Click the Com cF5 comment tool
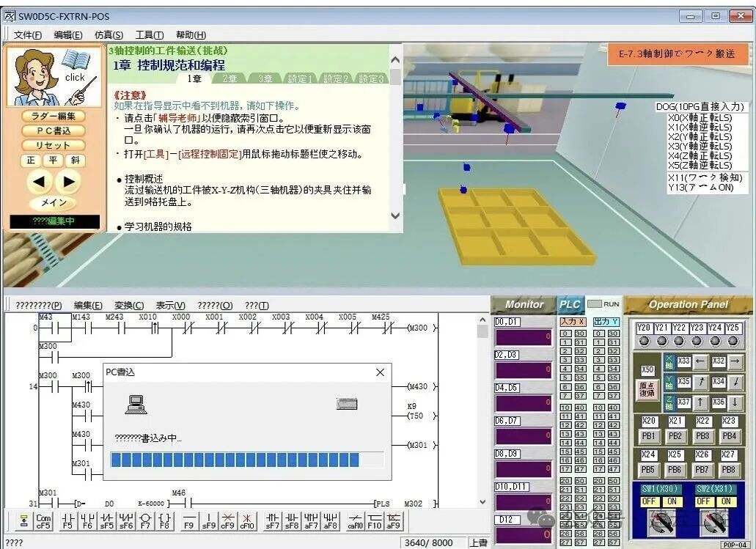 [43, 521]
